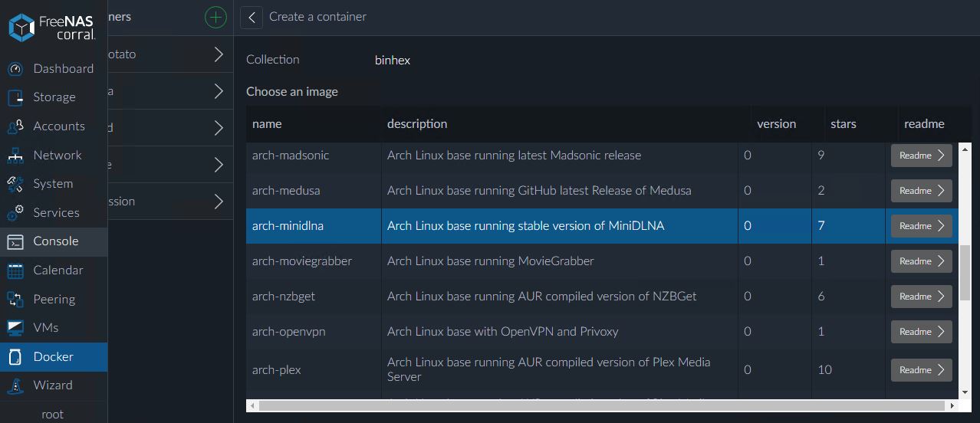
Task: Select the arch-nzbget image row
Action: click(x=491, y=297)
